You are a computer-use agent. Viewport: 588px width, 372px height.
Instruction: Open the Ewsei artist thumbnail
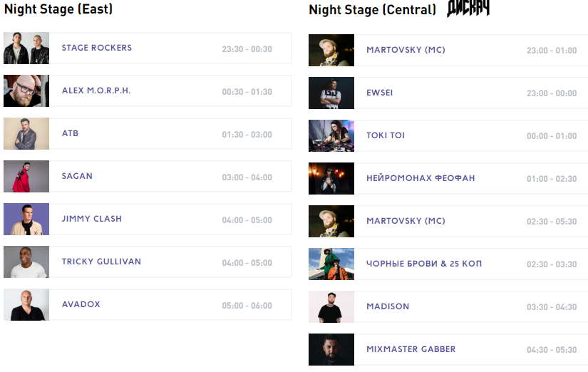coord(331,93)
